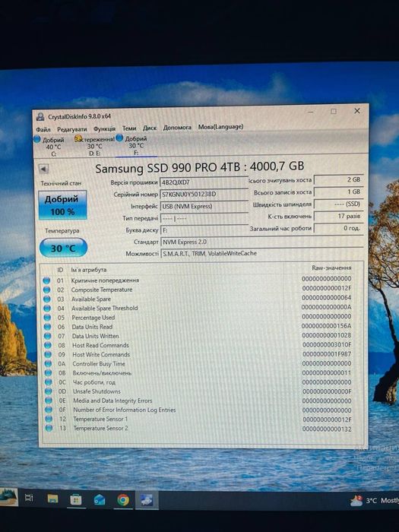Click the standard field NVM Express 2.0

(x=262, y=242)
